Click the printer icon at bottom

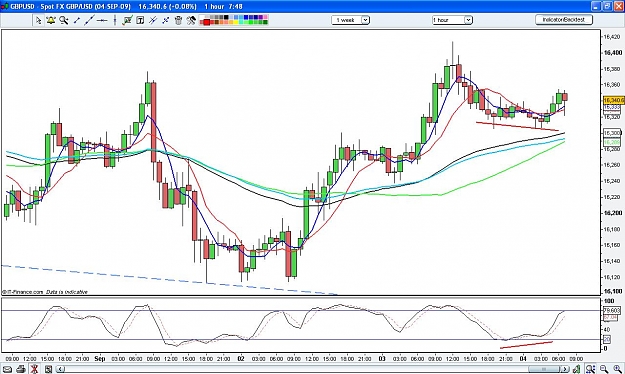21,369
